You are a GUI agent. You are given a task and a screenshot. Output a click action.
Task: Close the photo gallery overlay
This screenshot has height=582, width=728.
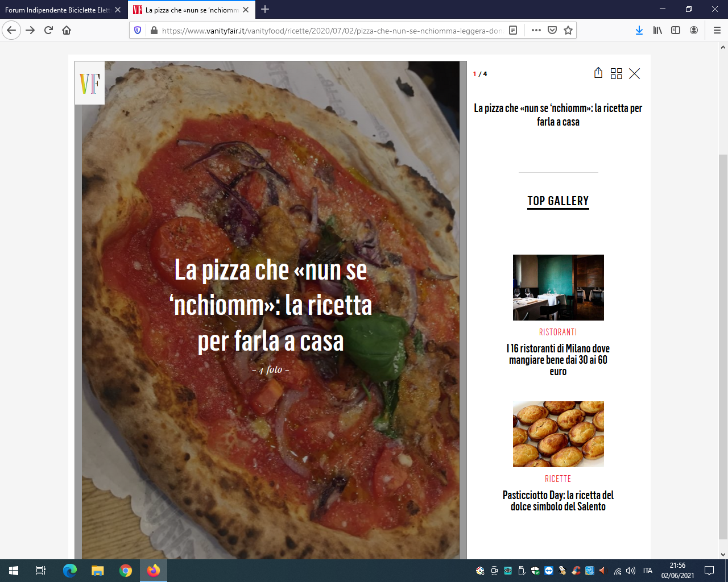click(x=635, y=74)
